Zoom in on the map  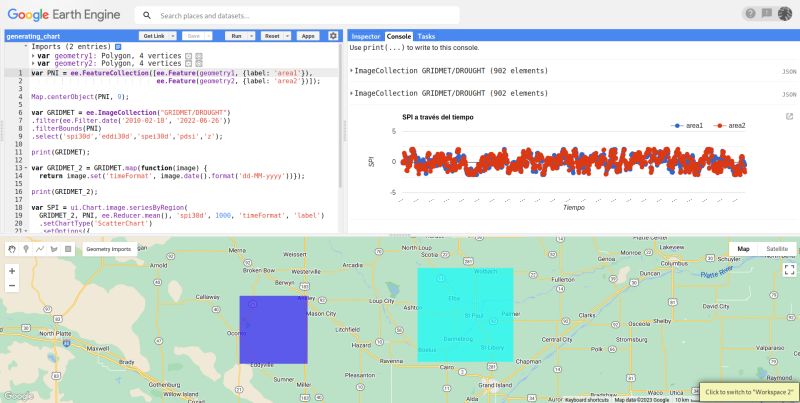click(x=12, y=271)
